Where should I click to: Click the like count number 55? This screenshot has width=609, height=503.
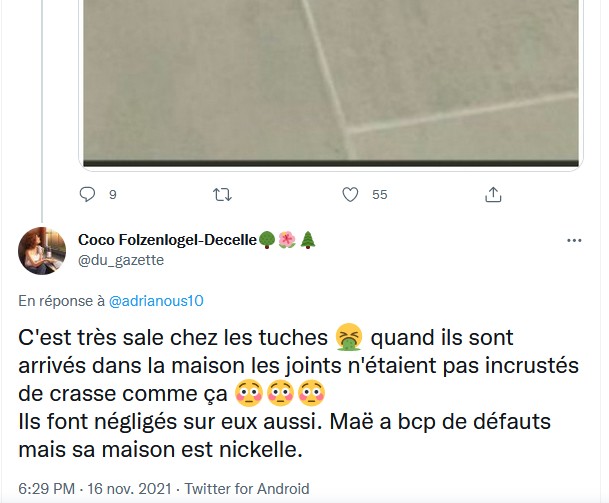(379, 195)
